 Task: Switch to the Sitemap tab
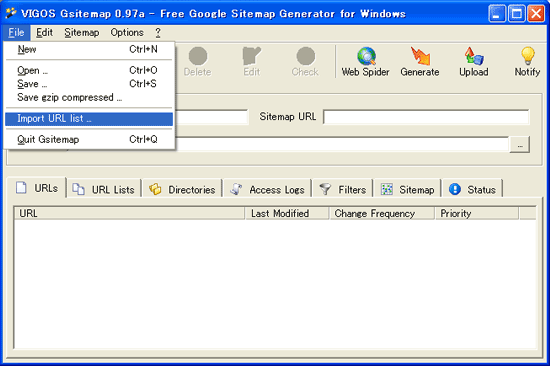[x=408, y=190]
